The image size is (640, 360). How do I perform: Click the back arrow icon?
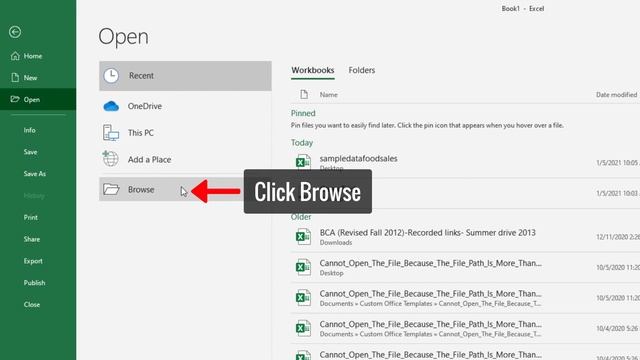[x=15, y=32]
